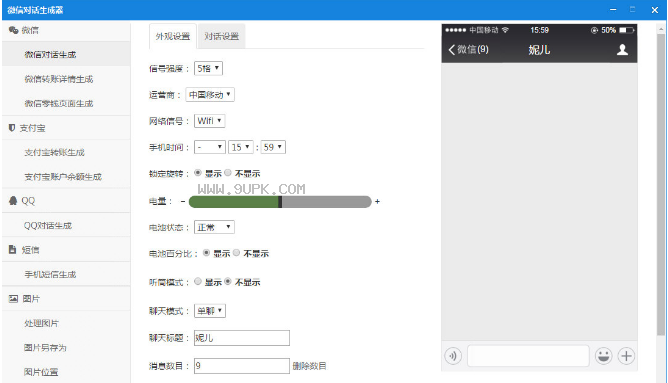This screenshot has width=668, height=383.
Task: Select 不显示 for 听筒模式
Action: [x=228, y=281]
